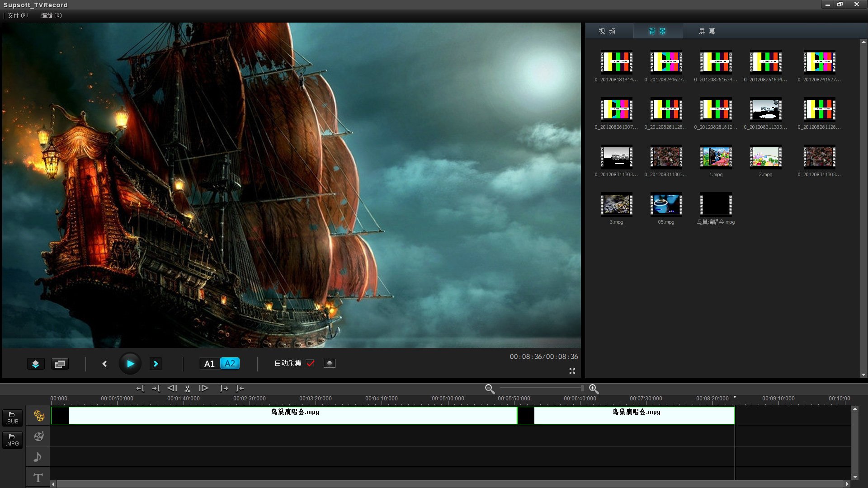This screenshot has width=868, height=488.
Task: Click the timeline zoom slider track
Action: coord(542,388)
